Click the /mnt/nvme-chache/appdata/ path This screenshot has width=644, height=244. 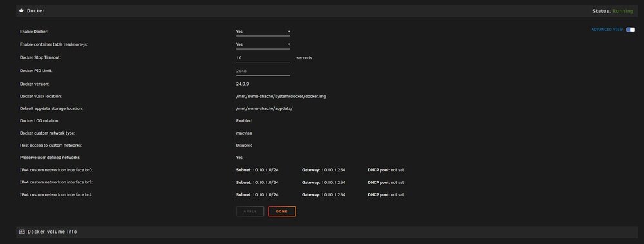264,108
